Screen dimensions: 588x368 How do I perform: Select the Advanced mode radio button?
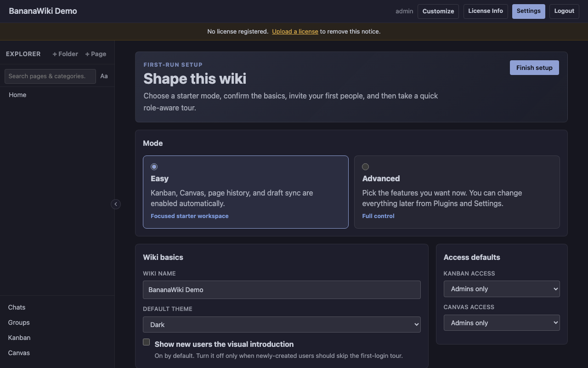coord(365,167)
